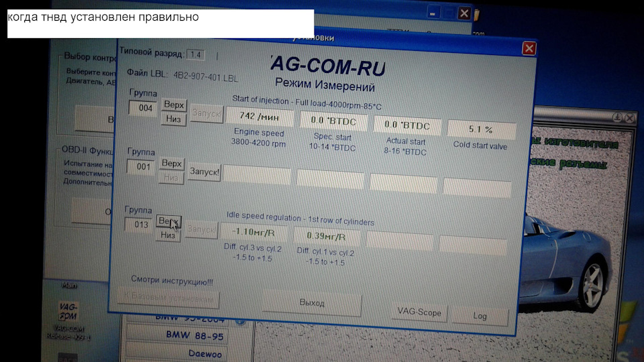Click Низ button for group 004
The width and height of the screenshot is (644, 362).
click(x=172, y=119)
